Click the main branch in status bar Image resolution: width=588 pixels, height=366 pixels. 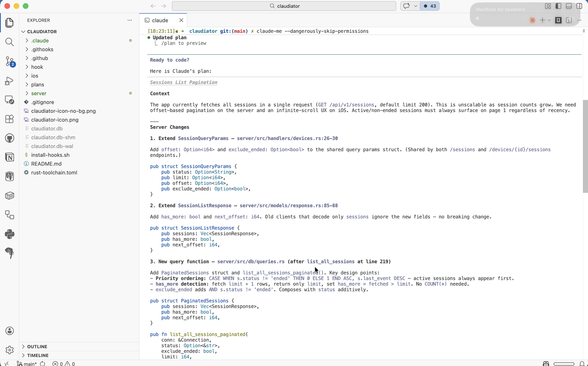27,364
